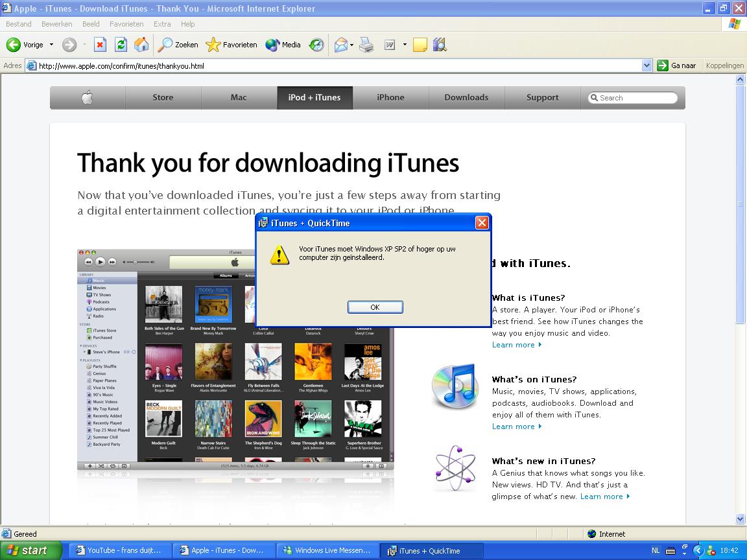Open Favorieten star in toolbar
The height and width of the screenshot is (560, 747).
click(x=231, y=45)
